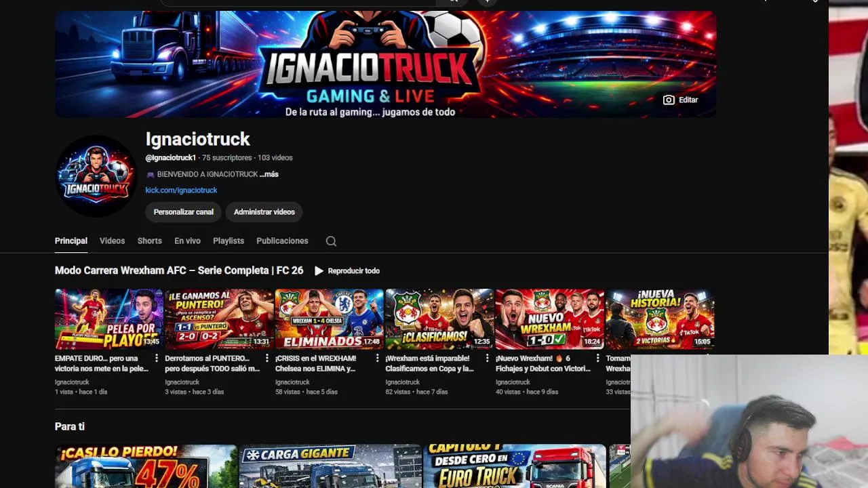This screenshot has height=488, width=868.
Task: Open the ¡CASI LO PIERDO! 47% thumbnail
Action: click(146, 466)
